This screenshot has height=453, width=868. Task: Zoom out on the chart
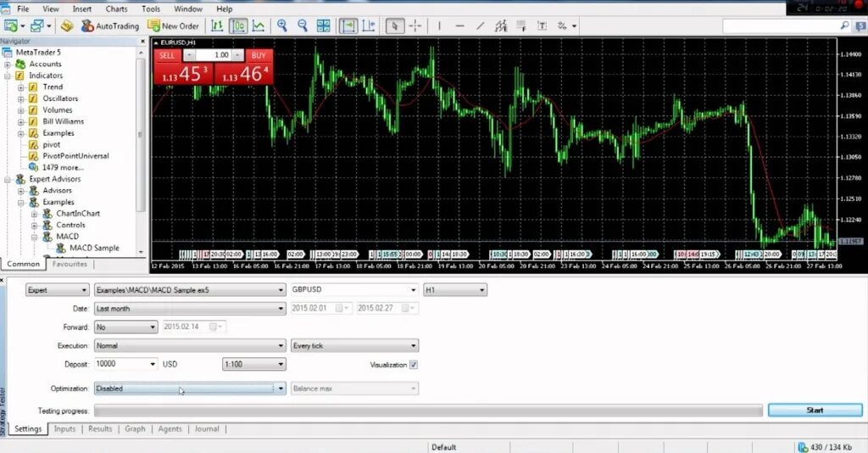[303, 25]
